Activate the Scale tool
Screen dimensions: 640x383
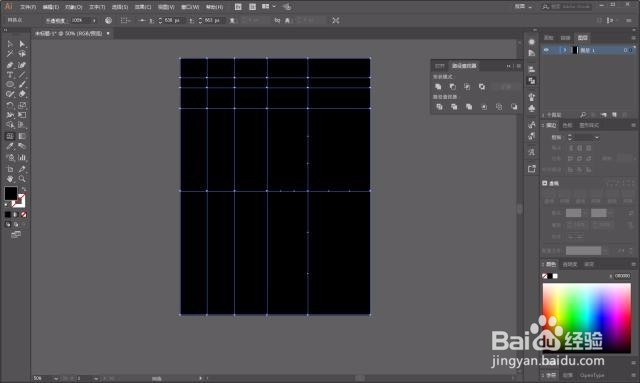(22, 105)
